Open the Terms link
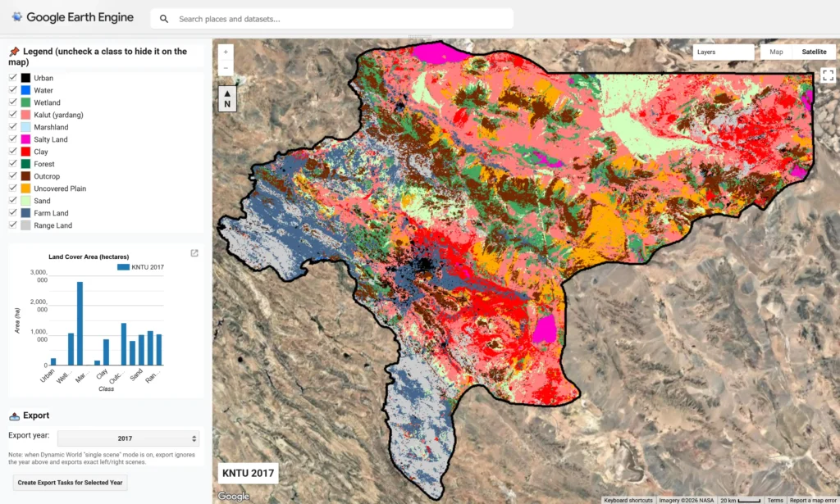The width and height of the screenshot is (840, 504). (x=774, y=500)
